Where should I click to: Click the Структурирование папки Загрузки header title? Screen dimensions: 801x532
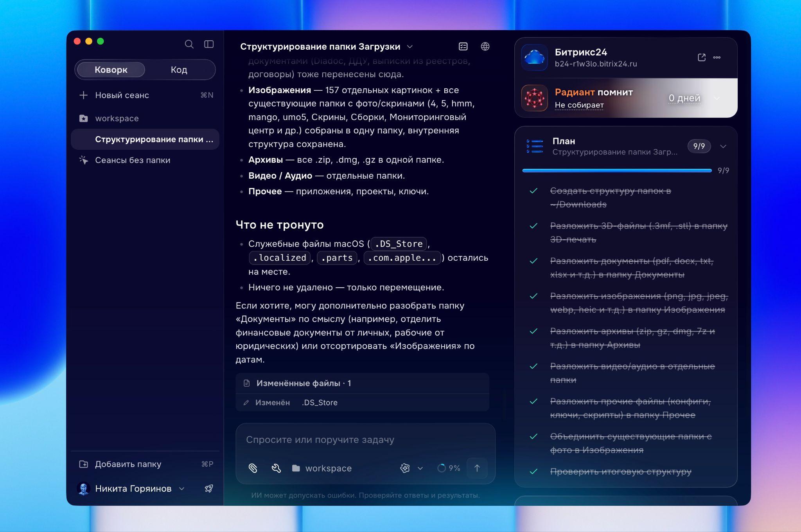(x=320, y=47)
